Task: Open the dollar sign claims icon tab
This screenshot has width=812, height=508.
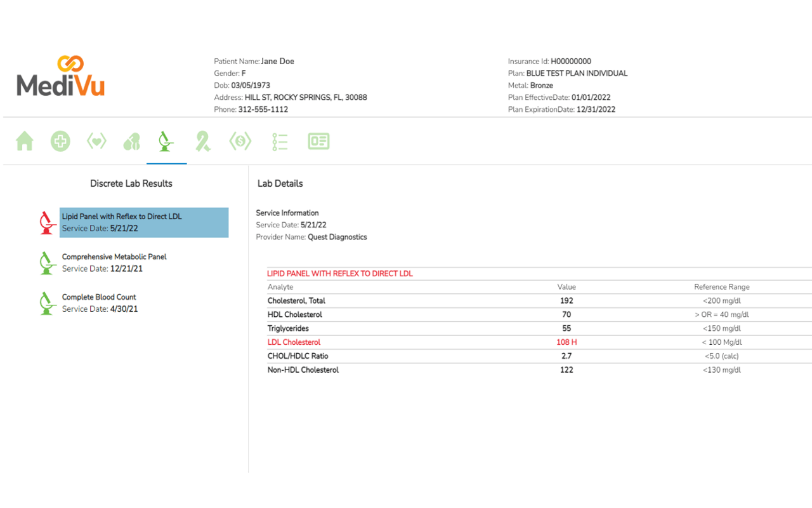Action: pos(240,141)
